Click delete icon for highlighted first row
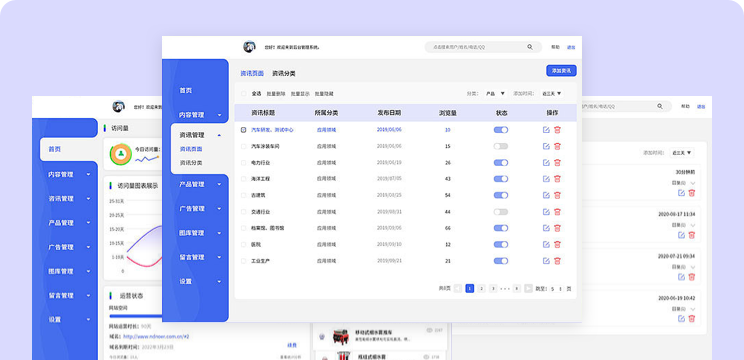Screen dimensions: 744x360 point(557,129)
